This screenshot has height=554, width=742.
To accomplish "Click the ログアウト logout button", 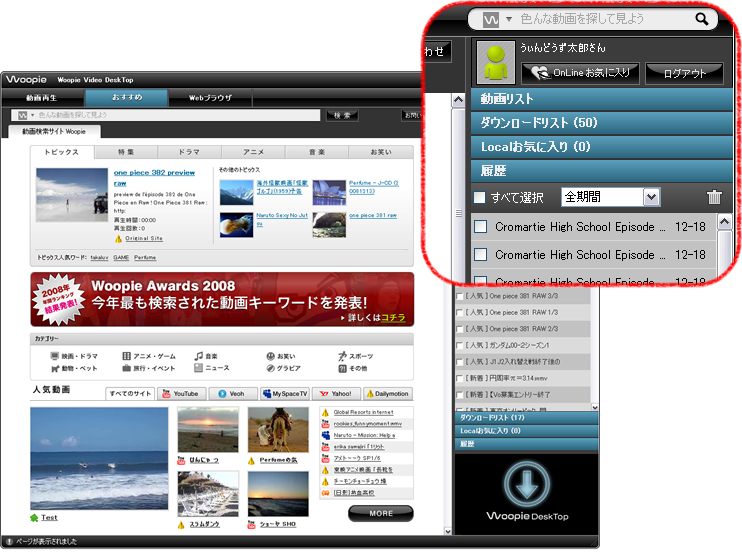I will (685, 73).
